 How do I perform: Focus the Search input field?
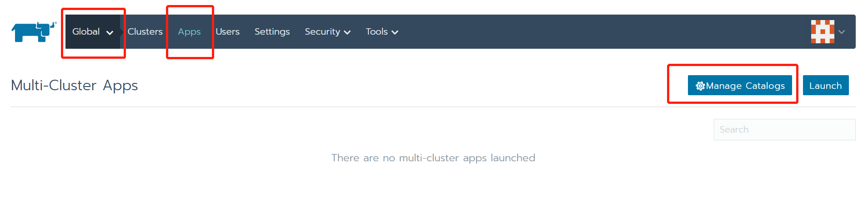784,130
